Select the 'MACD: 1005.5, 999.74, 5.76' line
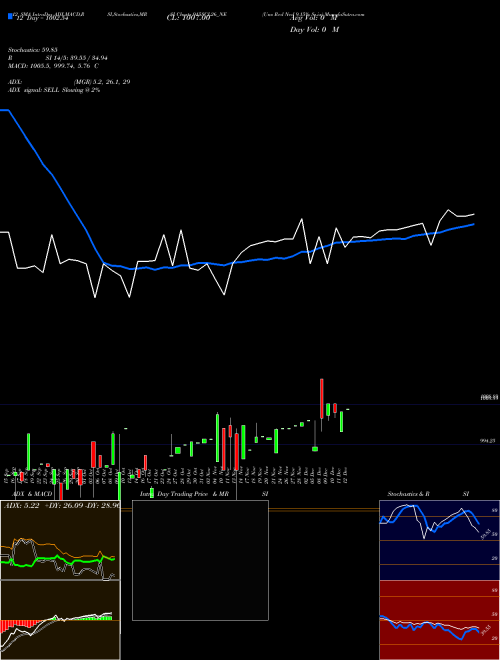The image size is (500, 660). point(48,66)
